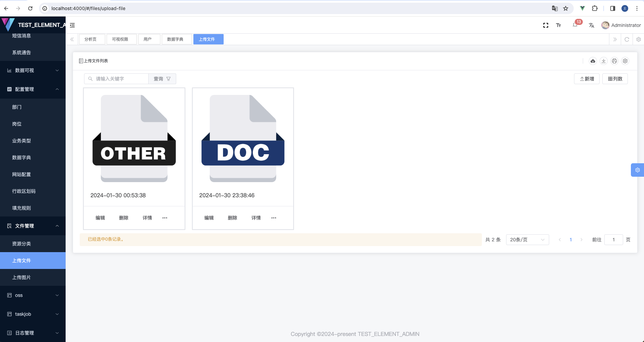Open the table settings gear icon
Screen dimensions: 644x342
tap(625, 61)
